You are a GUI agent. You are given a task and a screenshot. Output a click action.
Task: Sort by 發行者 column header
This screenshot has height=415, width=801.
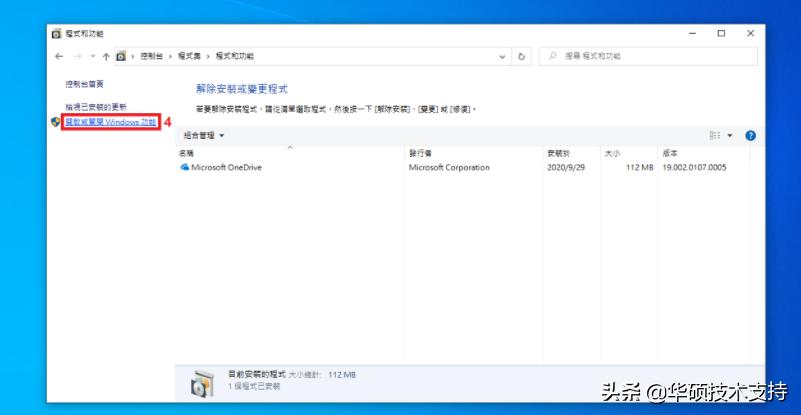coord(420,153)
